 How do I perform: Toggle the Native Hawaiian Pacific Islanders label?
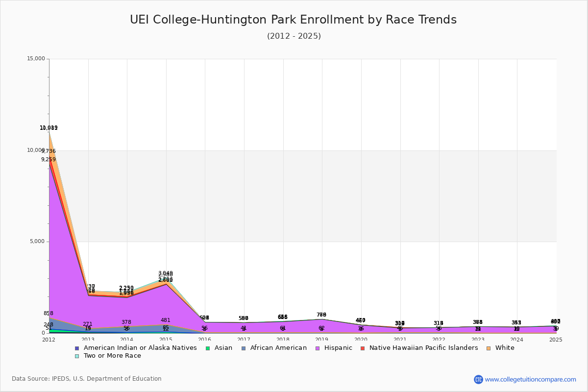pyautogui.click(x=424, y=348)
